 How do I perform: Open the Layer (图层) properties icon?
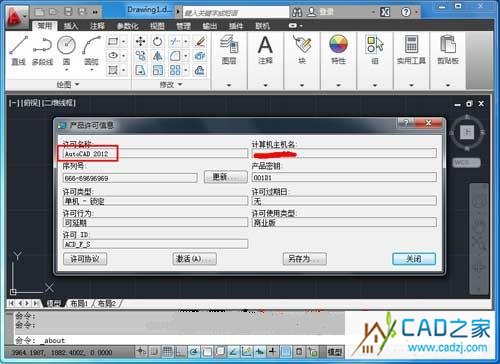coord(229,44)
